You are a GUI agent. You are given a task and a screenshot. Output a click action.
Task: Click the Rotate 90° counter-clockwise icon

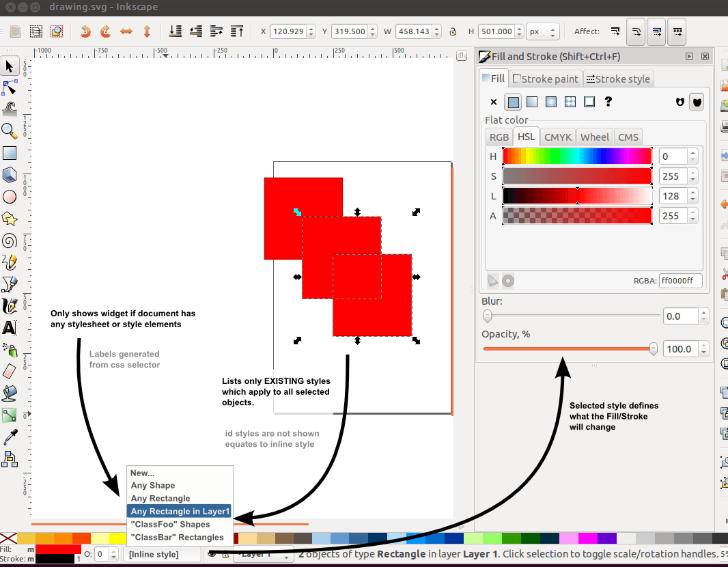(x=85, y=31)
